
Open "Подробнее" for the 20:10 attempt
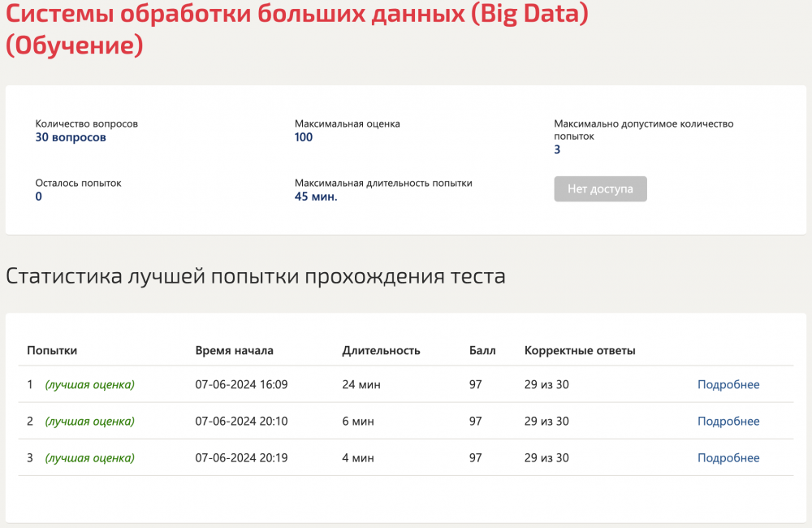tap(728, 421)
